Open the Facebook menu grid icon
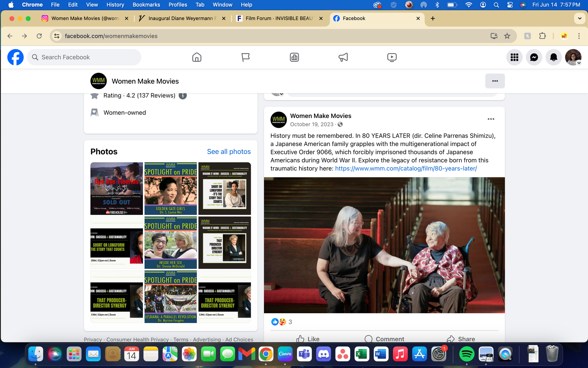The height and width of the screenshot is (368, 588). pos(514,57)
